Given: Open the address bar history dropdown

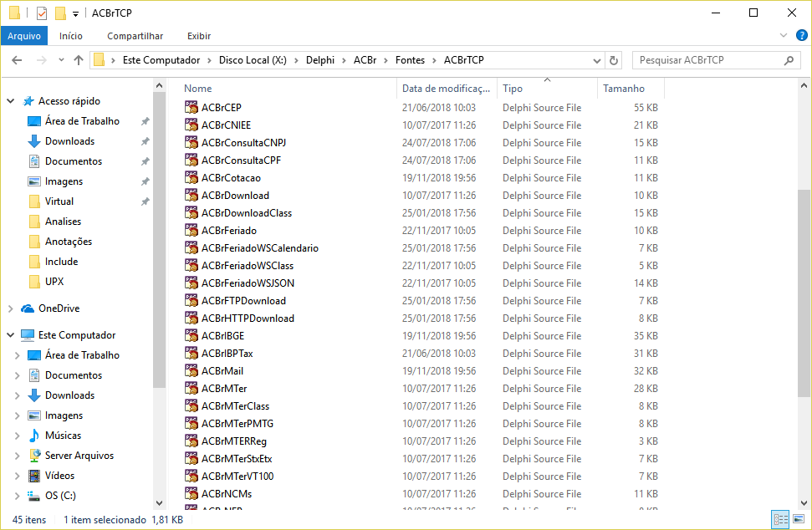Looking at the screenshot, I should [596, 60].
